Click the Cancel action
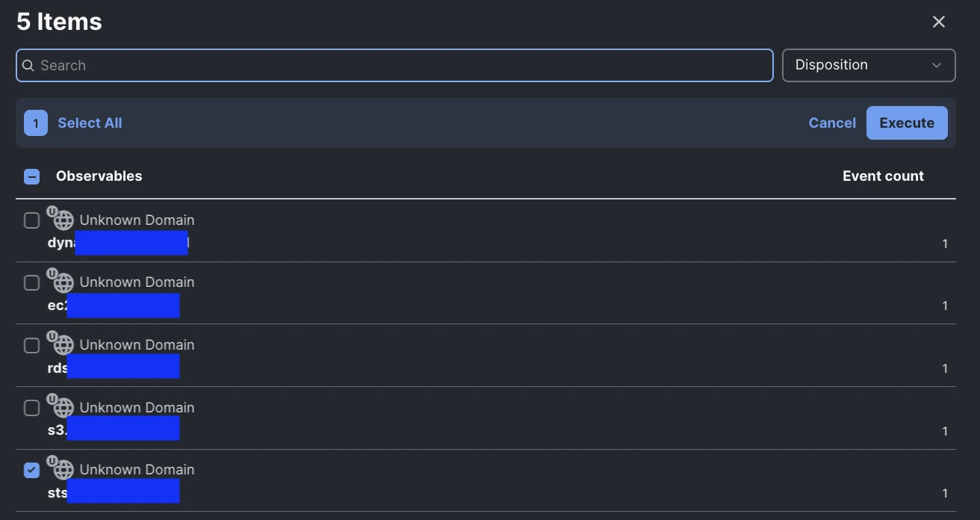Screen dimensions: 980x520 [x=832, y=123]
